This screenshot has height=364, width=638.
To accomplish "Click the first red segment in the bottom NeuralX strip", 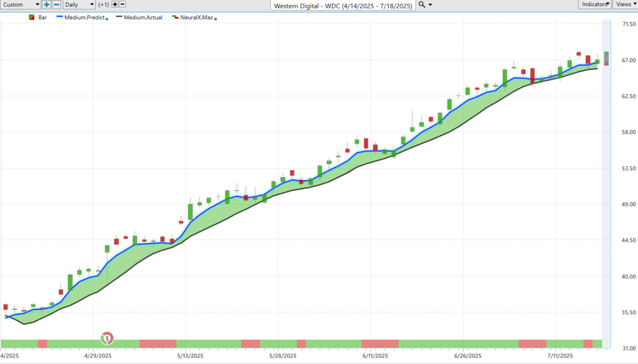I will 42,344.
